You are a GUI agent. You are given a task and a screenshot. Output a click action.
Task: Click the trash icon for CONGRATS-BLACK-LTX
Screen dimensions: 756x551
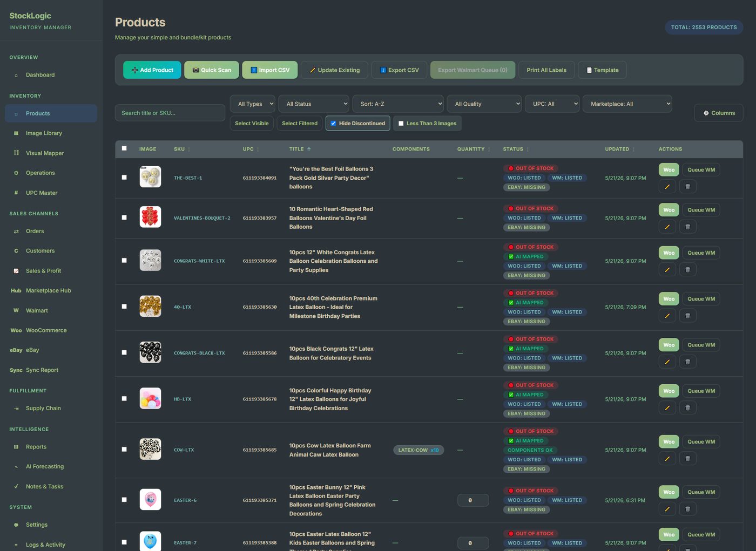[x=687, y=362]
